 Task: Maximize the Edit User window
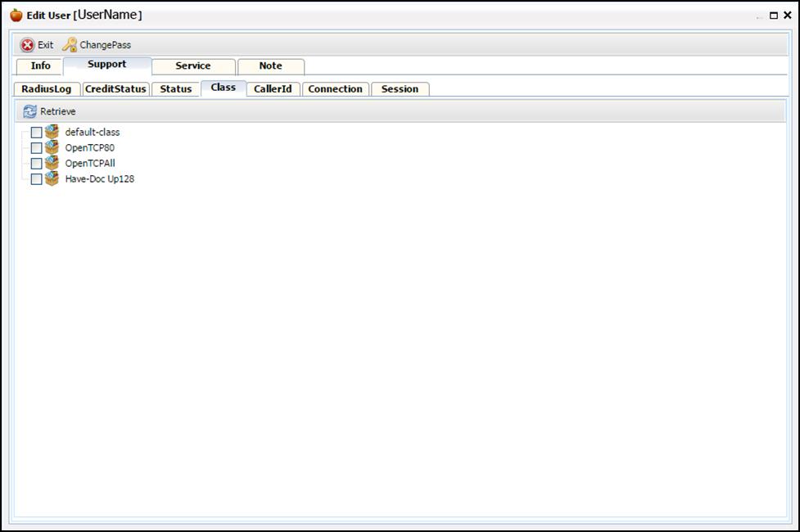(x=774, y=16)
